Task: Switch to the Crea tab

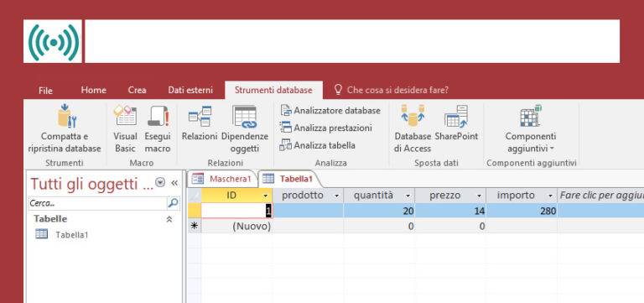Action: tap(138, 90)
